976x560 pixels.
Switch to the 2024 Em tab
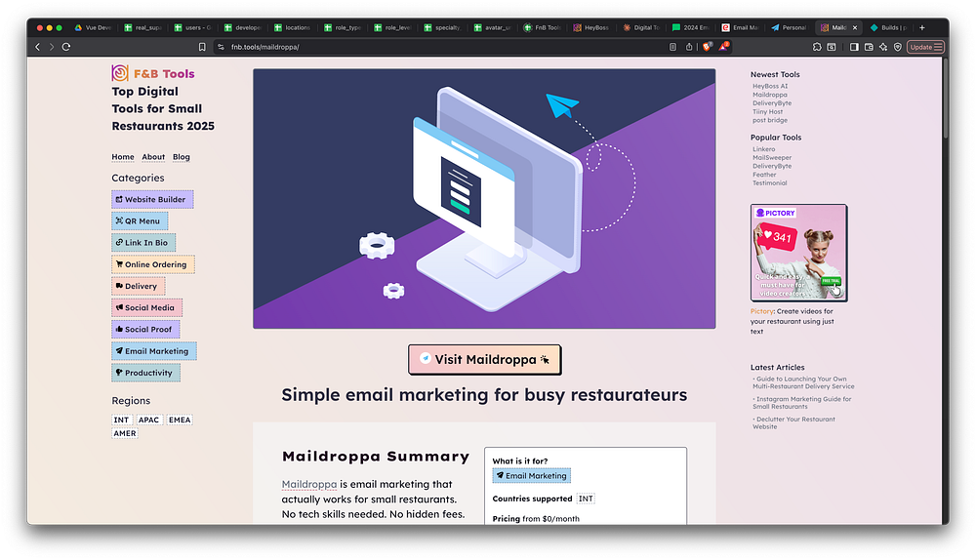point(691,27)
